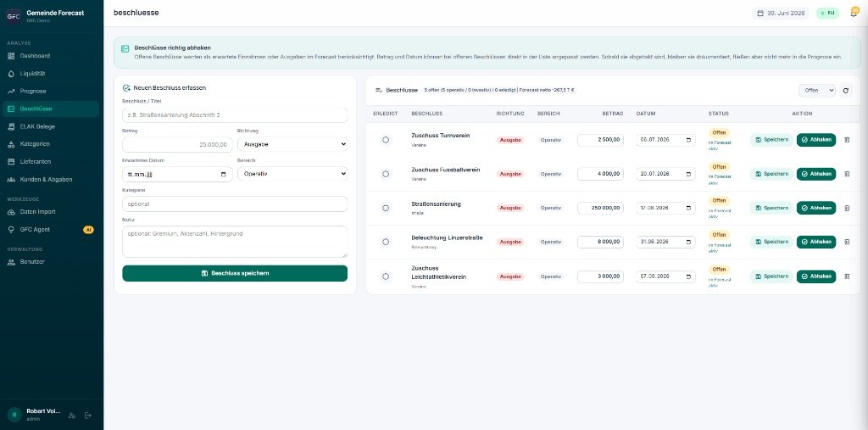Click Abhaken for Zuschuss Fussballverein

[816, 174]
